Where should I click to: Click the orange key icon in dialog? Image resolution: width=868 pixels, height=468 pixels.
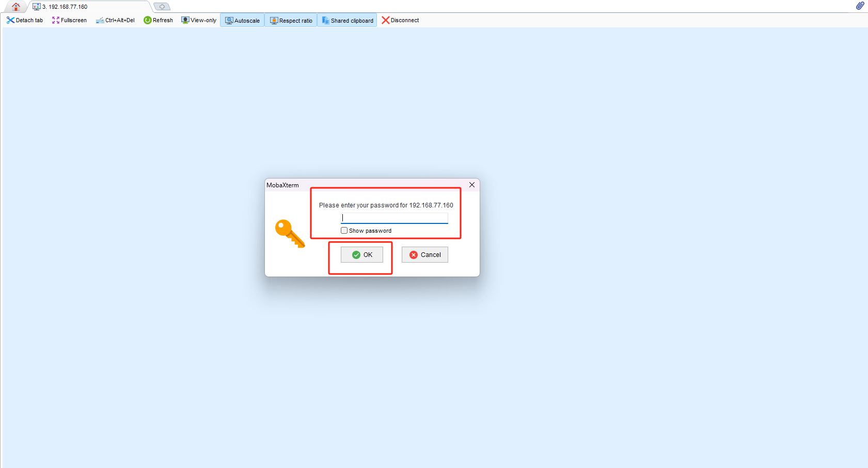point(290,233)
